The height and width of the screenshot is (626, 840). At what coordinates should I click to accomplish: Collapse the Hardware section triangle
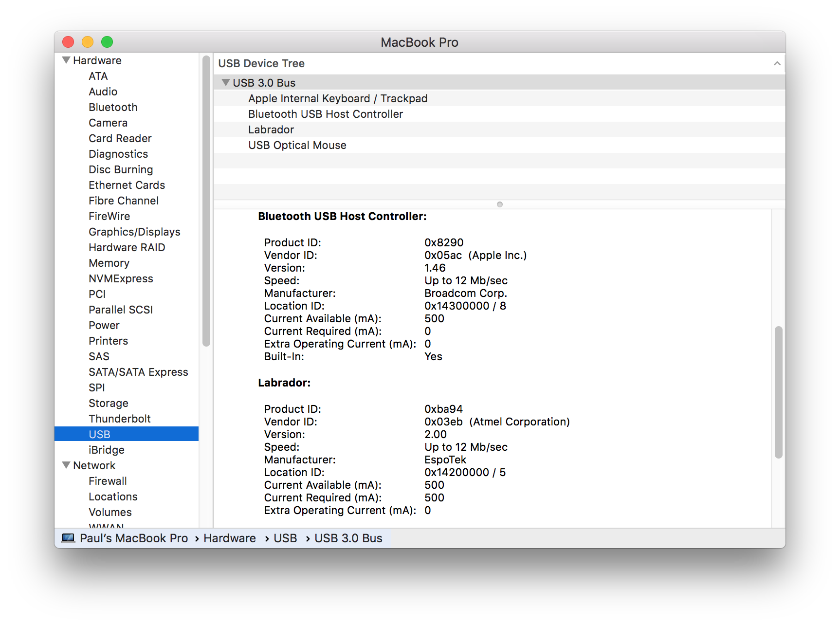click(x=66, y=60)
